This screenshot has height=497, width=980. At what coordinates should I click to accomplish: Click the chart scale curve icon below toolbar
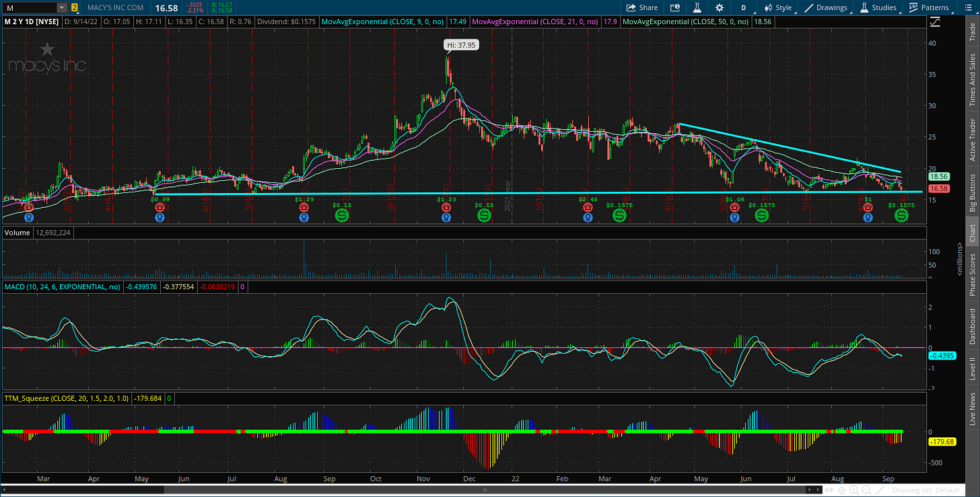(935, 22)
